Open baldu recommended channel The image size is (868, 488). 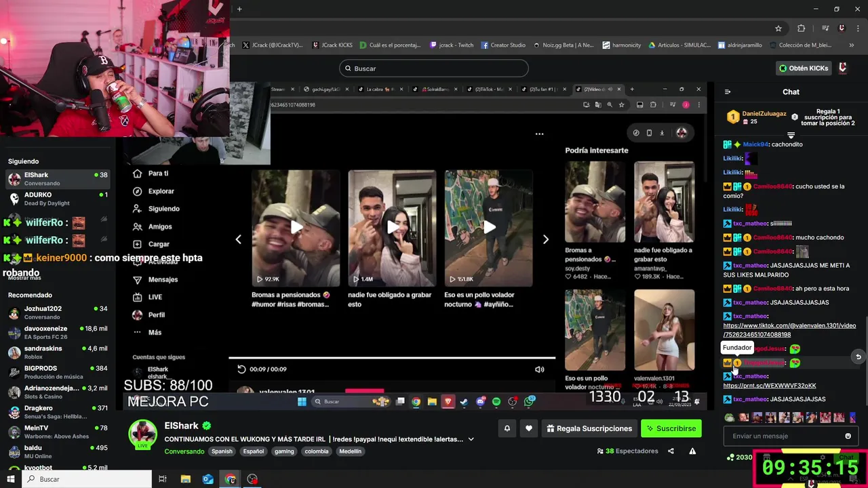58,452
